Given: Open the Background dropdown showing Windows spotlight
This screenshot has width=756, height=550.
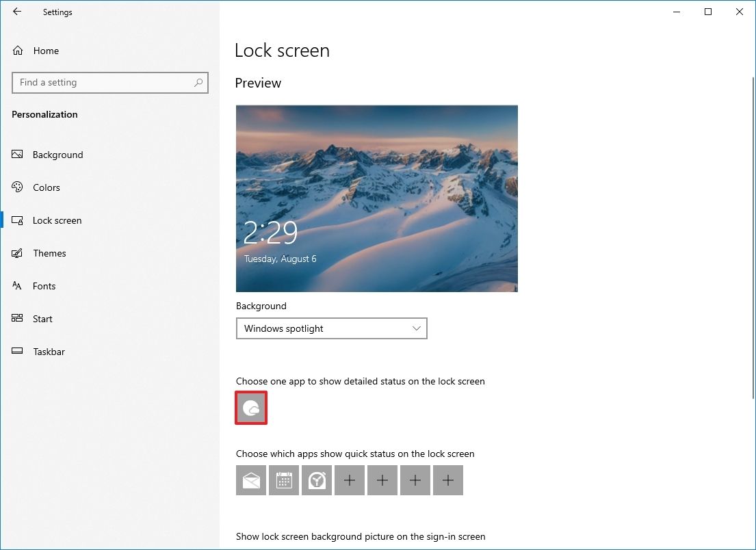Looking at the screenshot, I should 331,328.
